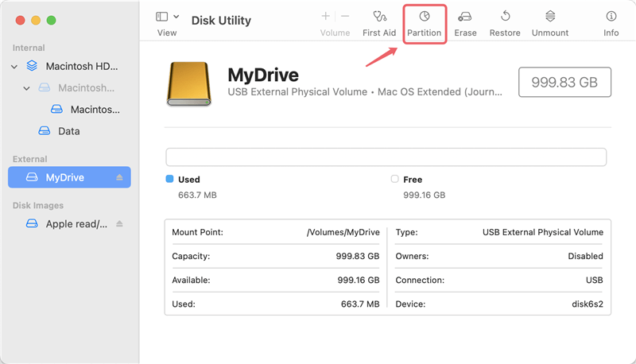Image resolution: width=636 pixels, height=364 pixels.
Task: Click the Owners Disabled value
Action: pyautogui.click(x=585, y=256)
